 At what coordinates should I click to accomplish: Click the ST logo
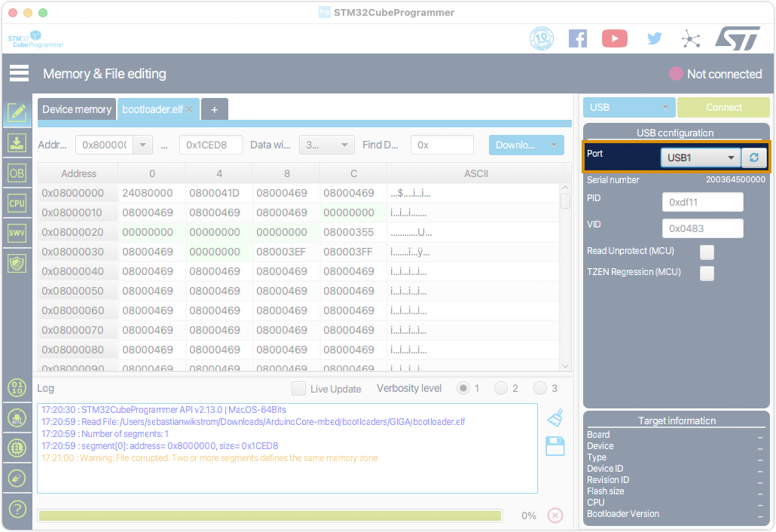coord(738,38)
